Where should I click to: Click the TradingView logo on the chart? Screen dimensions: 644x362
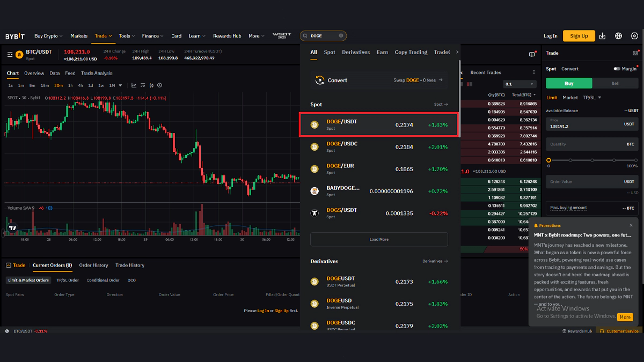13,228
